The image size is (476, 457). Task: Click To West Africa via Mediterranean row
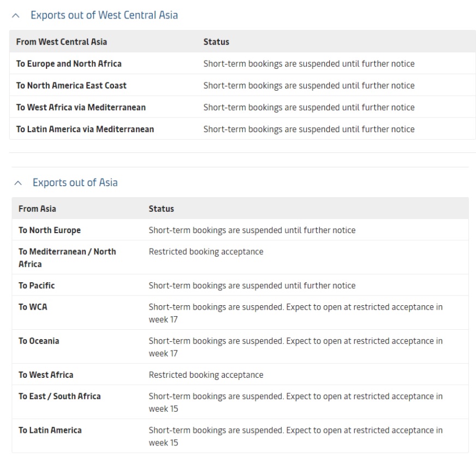(x=81, y=108)
